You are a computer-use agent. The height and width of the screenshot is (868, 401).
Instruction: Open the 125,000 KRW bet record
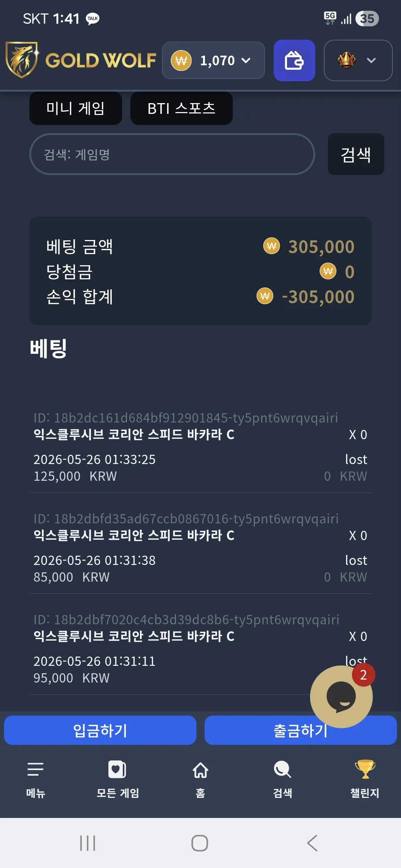point(200,447)
